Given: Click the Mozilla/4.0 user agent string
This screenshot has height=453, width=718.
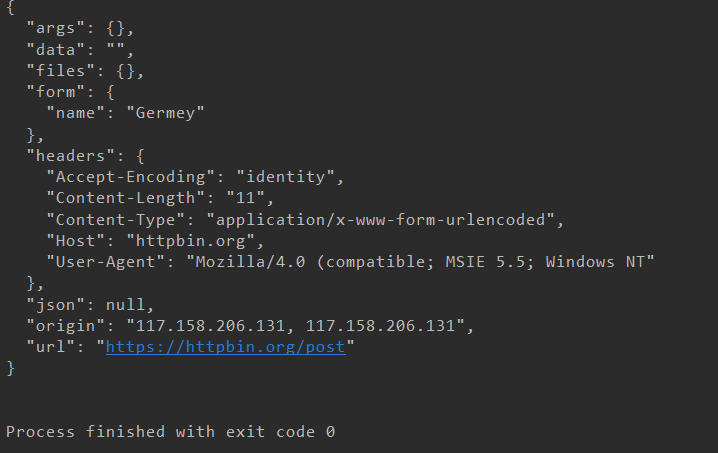Looking at the screenshot, I should coord(420,262).
